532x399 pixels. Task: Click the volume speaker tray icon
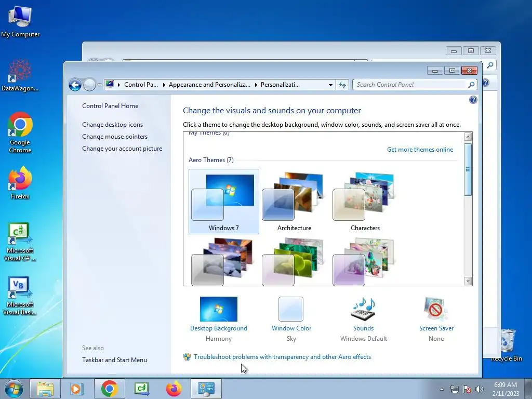480,389
